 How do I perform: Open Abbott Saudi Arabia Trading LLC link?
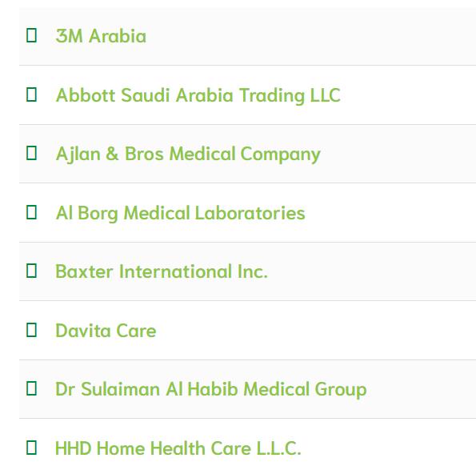point(198,95)
